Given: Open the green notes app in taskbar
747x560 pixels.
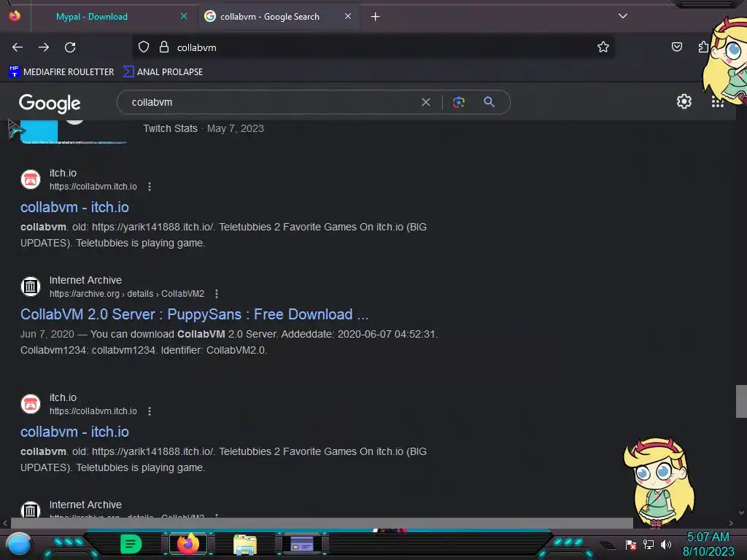Looking at the screenshot, I should click(x=131, y=544).
